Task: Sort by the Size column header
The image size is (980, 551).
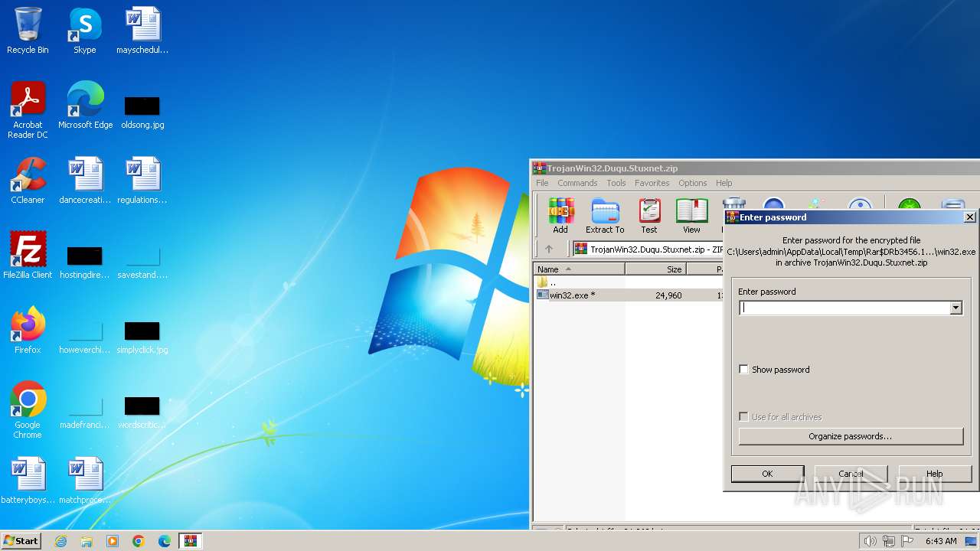Action: (x=656, y=269)
